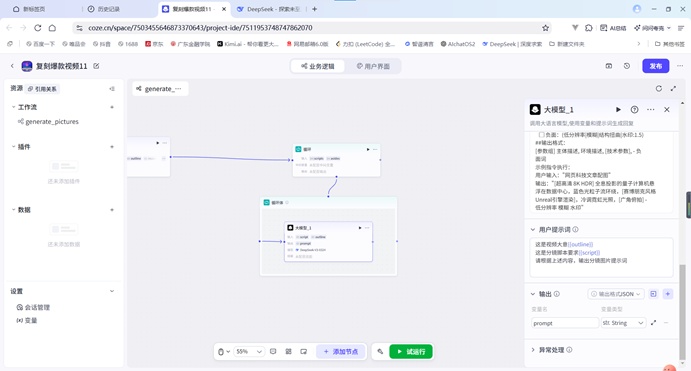Remove the prompt output variable minus icon
Screen dimensions: 691x371
point(666,323)
